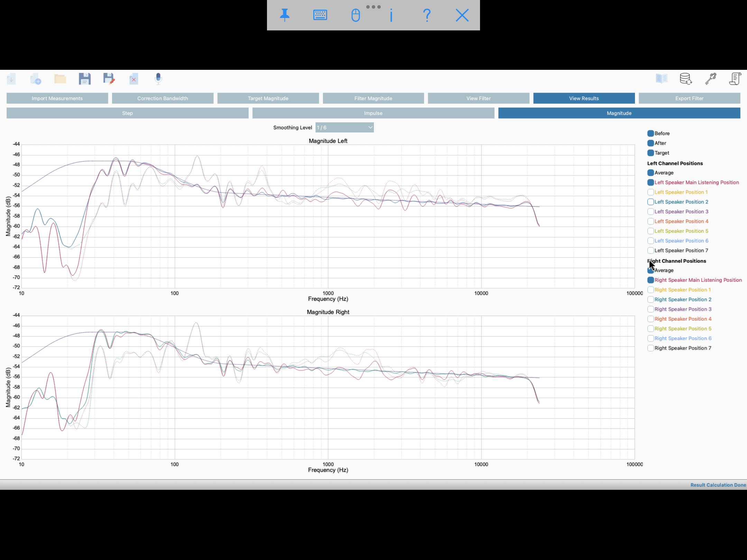The image size is (747, 560).
Task: Click the database refresh icon
Action: point(686,79)
